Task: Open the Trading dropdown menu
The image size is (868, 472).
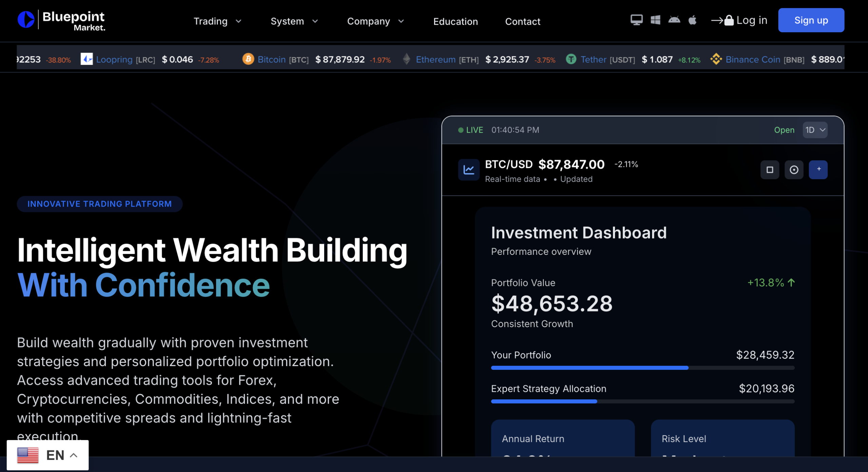Action: pos(217,21)
